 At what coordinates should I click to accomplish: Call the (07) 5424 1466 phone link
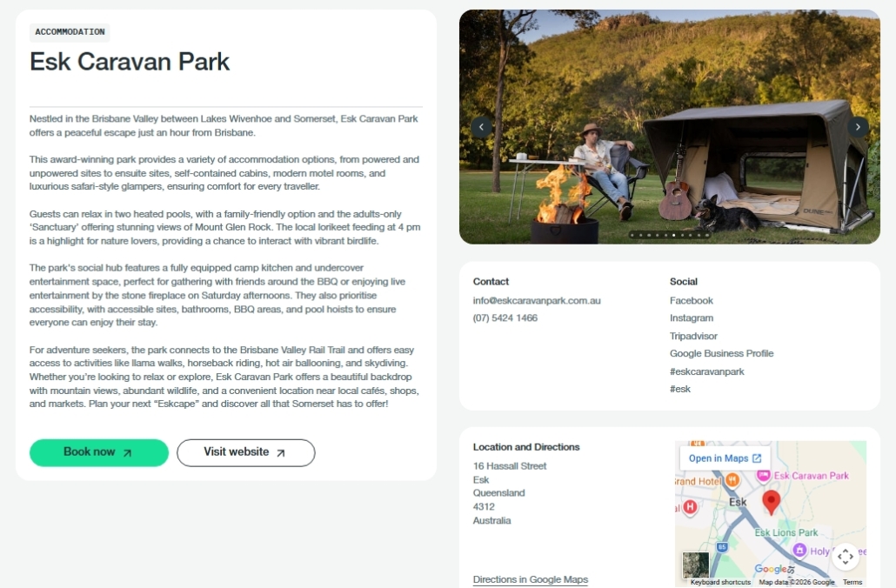pyautogui.click(x=505, y=317)
